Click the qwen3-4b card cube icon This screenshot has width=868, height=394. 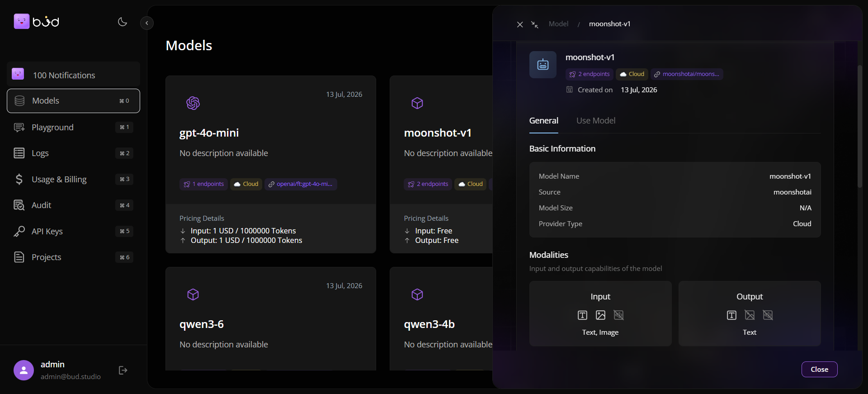tap(417, 294)
